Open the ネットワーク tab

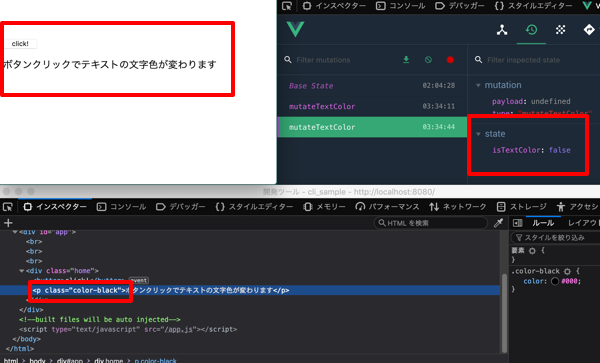pos(458,207)
